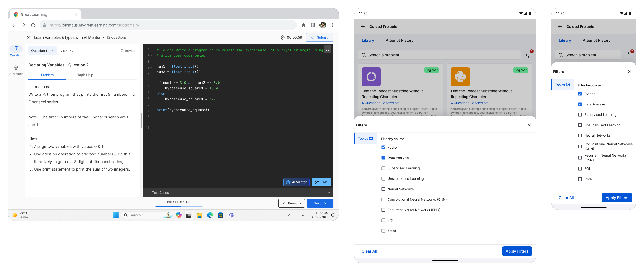Click the Revisit bookmark icon
The width and height of the screenshot is (644, 271).
[122, 51]
